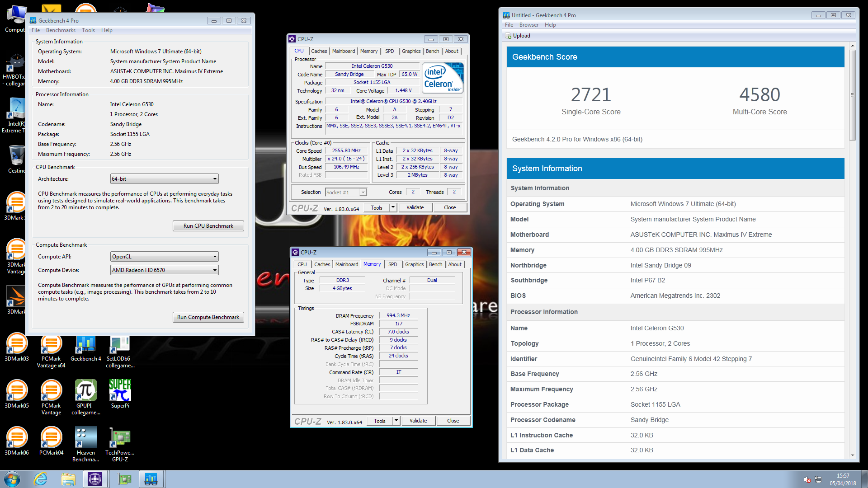
Task: Open the Help menu in Geekbench 4 Pro
Action: [x=107, y=30]
